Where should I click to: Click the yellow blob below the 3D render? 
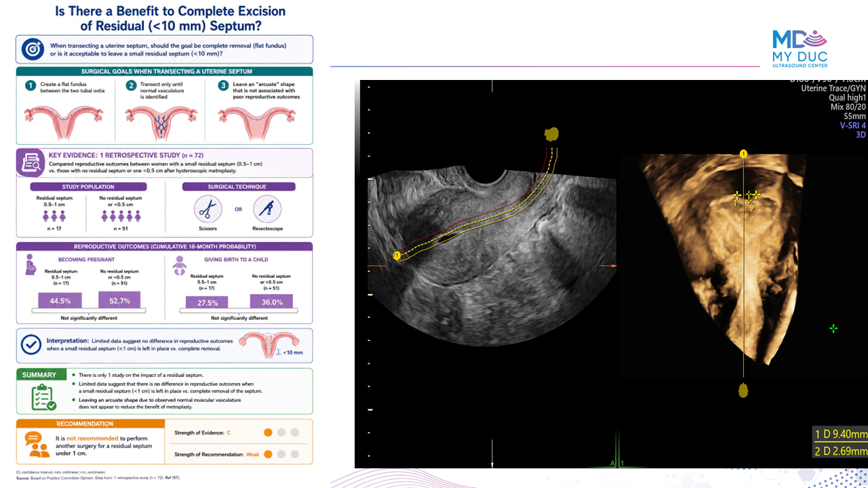tap(744, 390)
